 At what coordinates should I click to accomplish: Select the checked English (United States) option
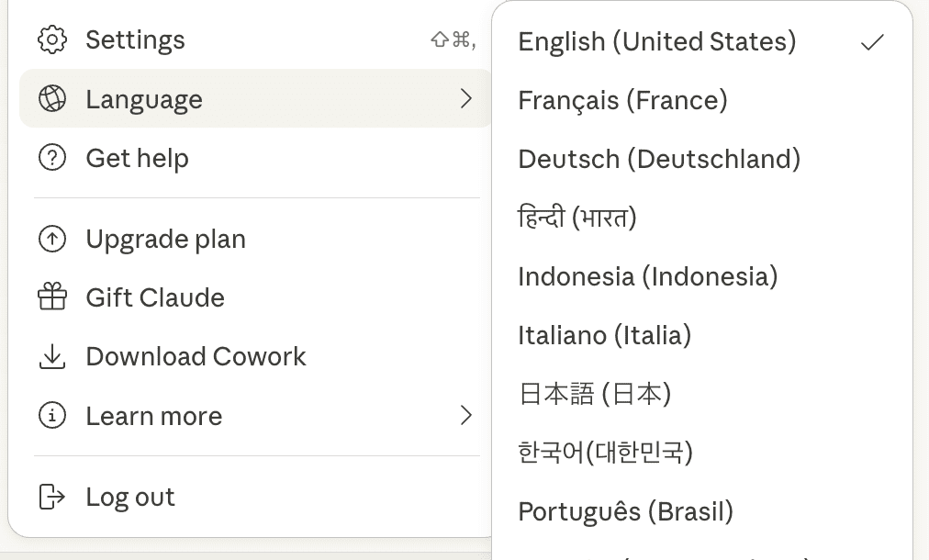coord(657,41)
